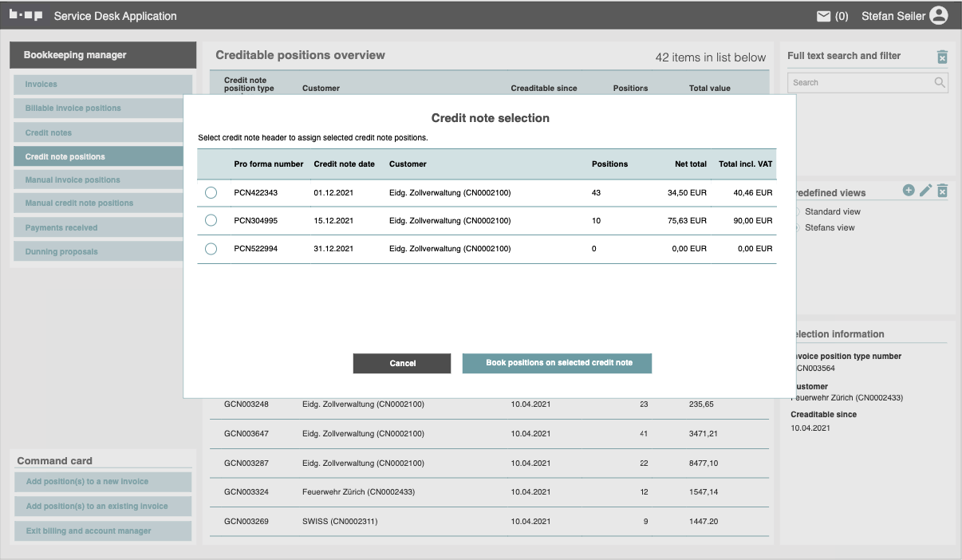Choose the PCN522994 credit note radio button
962x560 pixels.
coord(211,249)
